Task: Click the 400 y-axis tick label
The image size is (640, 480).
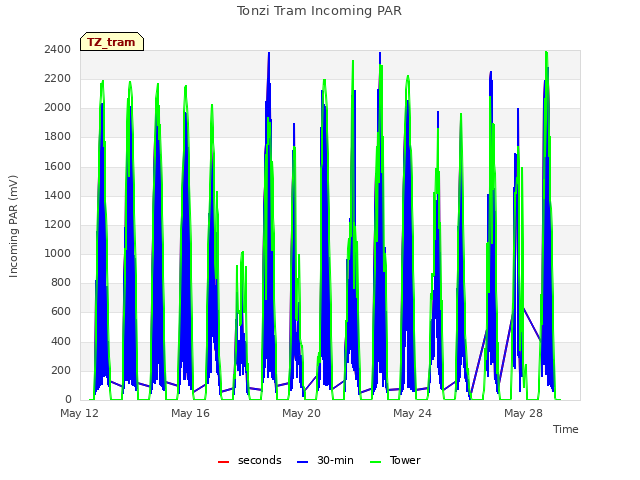Action: tap(61, 341)
